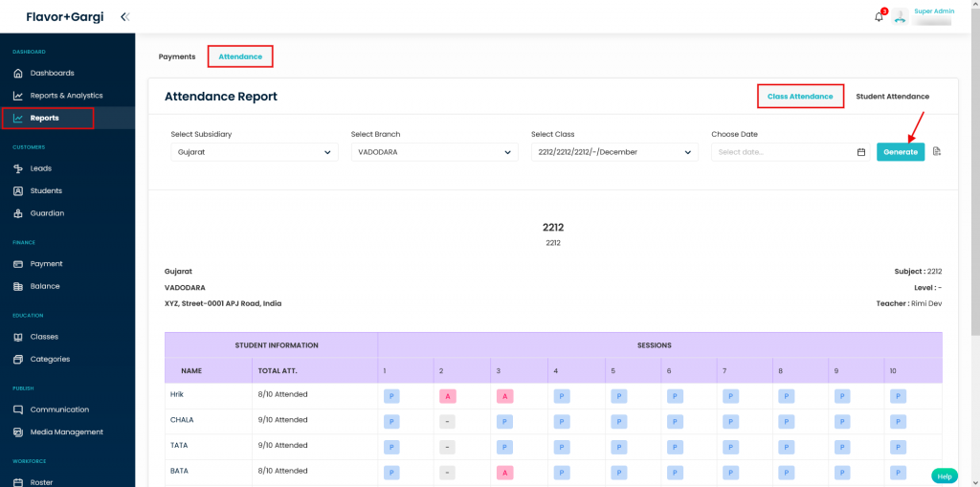This screenshot has height=487, width=980.
Task: Open the Select Branch dropdown
Action: [x=434, y=152]
